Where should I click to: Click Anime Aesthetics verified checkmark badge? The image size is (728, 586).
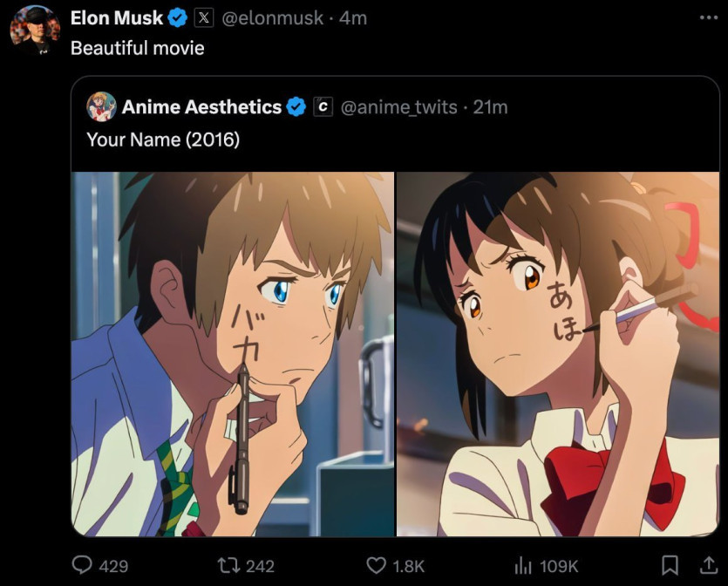(x=296, y=107)
